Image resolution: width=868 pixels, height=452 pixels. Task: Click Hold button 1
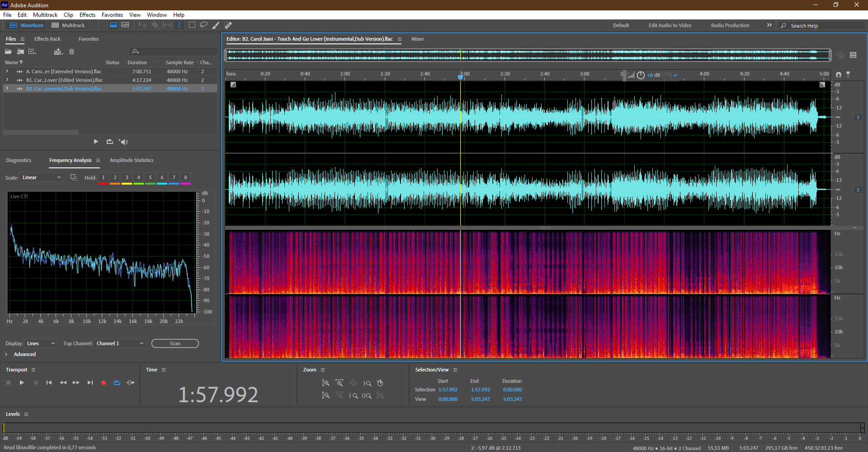(103, 178)
